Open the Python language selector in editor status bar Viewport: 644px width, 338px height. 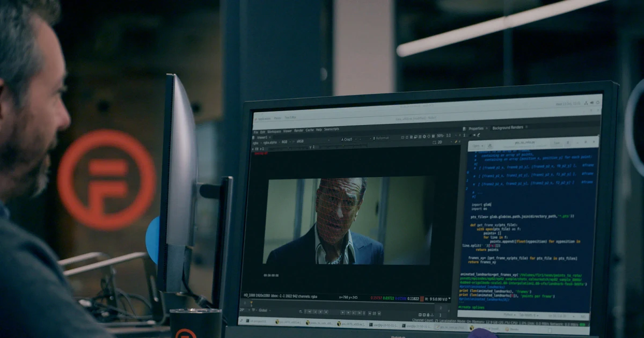[x=509, y=315]
